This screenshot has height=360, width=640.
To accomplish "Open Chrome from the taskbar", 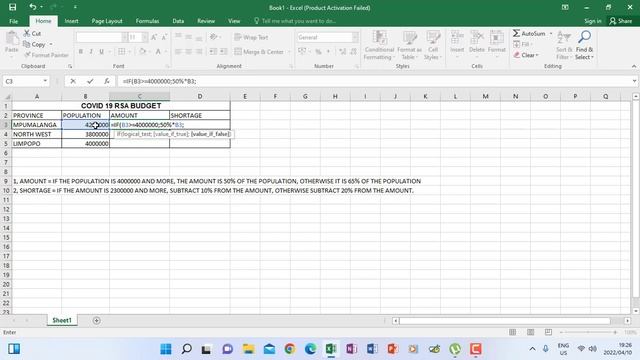I will point(289,349).
